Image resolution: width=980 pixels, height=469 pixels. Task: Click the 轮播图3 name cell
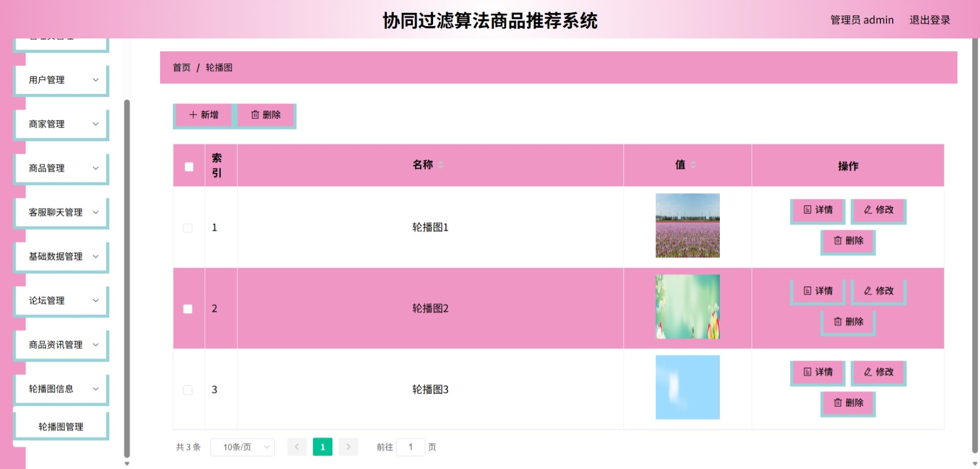[x=430, y=390]
